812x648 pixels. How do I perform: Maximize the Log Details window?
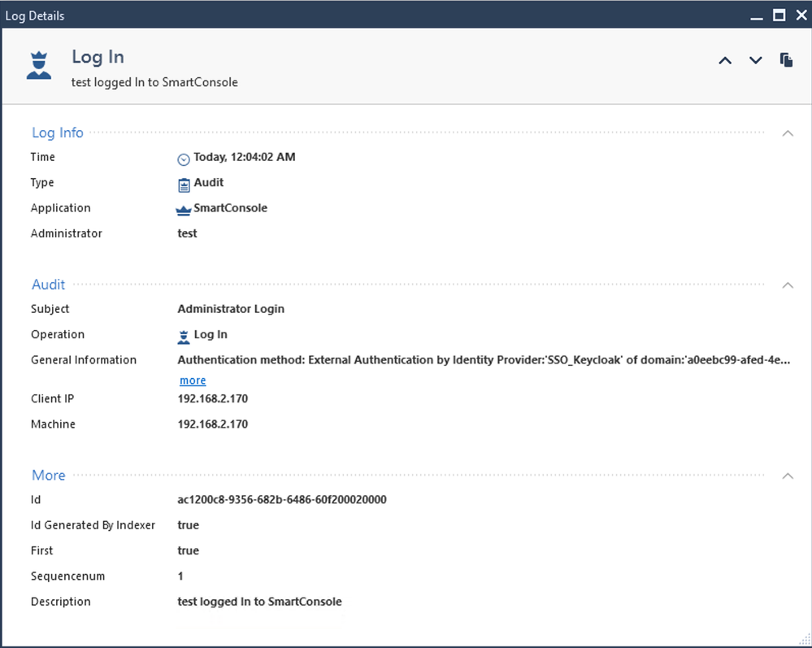(x=778, y=15)
